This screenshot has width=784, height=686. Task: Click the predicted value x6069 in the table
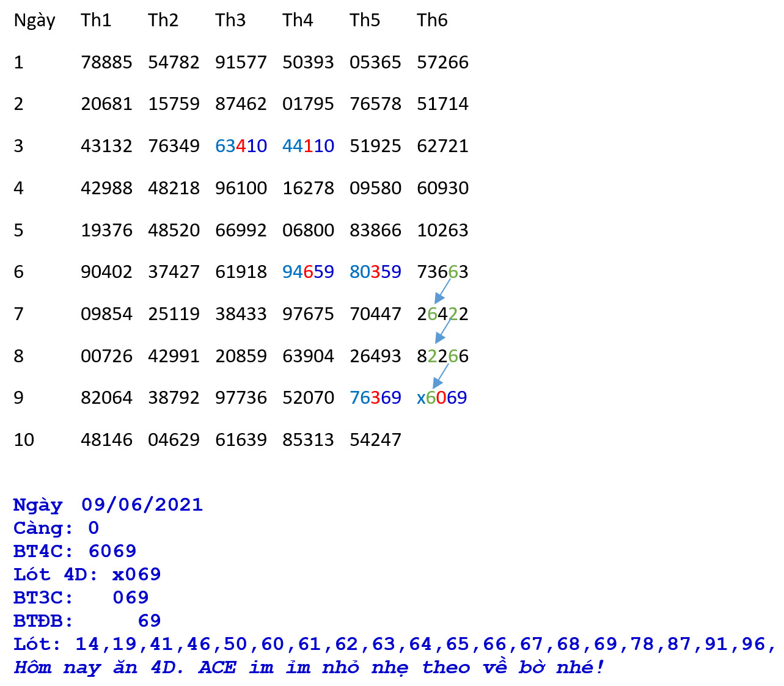coord(442,398)
